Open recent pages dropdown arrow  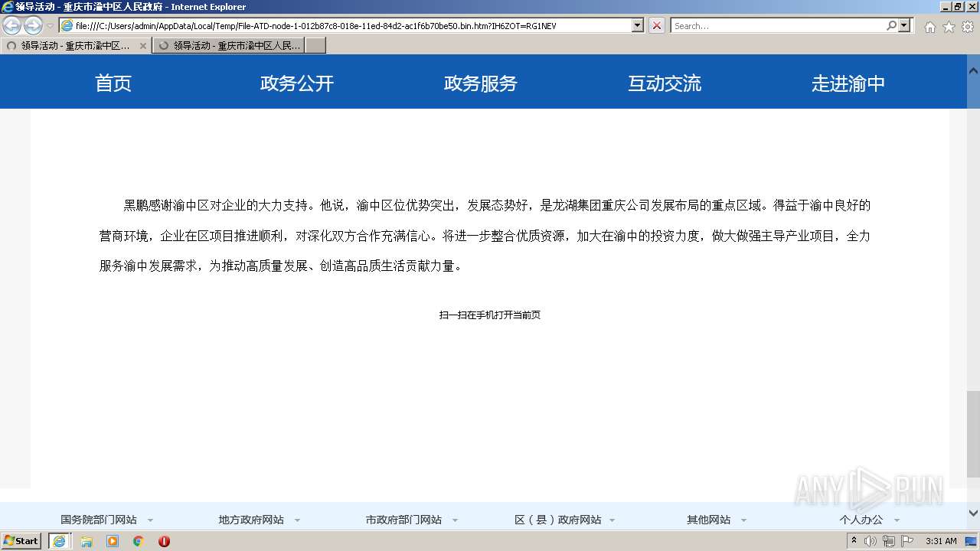coord(50,26)
